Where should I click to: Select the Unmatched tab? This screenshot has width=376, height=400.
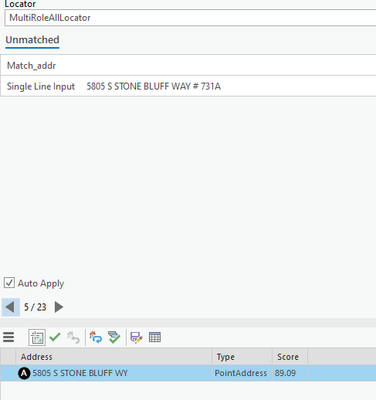(32, 40)
